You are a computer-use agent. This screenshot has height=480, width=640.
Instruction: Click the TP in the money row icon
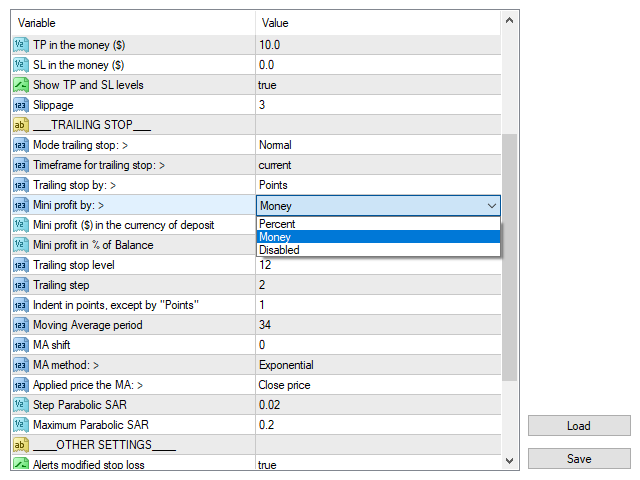[21, 45]
